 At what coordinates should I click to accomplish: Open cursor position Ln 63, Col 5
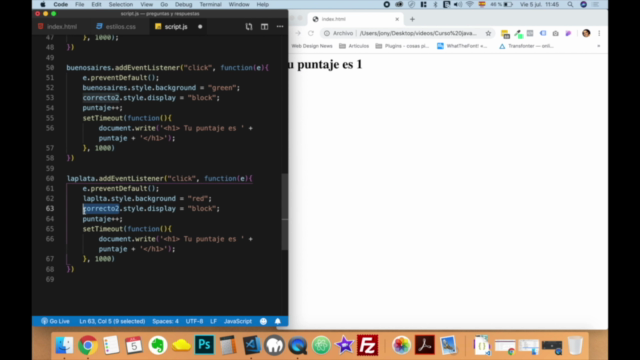tap(112, 321)
